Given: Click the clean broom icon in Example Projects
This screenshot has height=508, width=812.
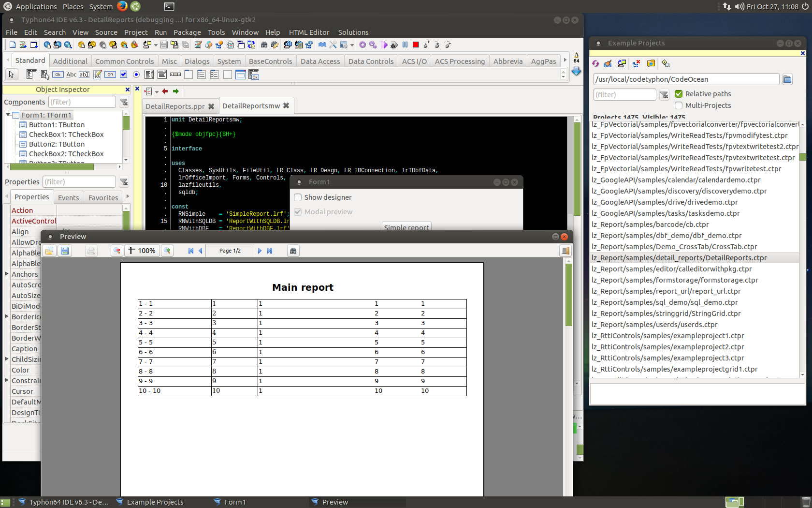Looking at the screenshot, I should coord(608,63).
